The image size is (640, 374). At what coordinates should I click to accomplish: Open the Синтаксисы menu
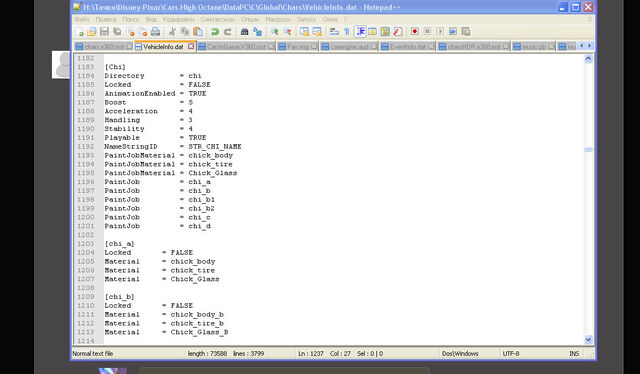[218, 19]
